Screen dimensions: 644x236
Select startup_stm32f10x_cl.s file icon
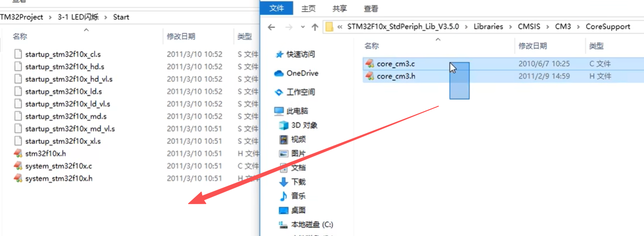[18, 54]
